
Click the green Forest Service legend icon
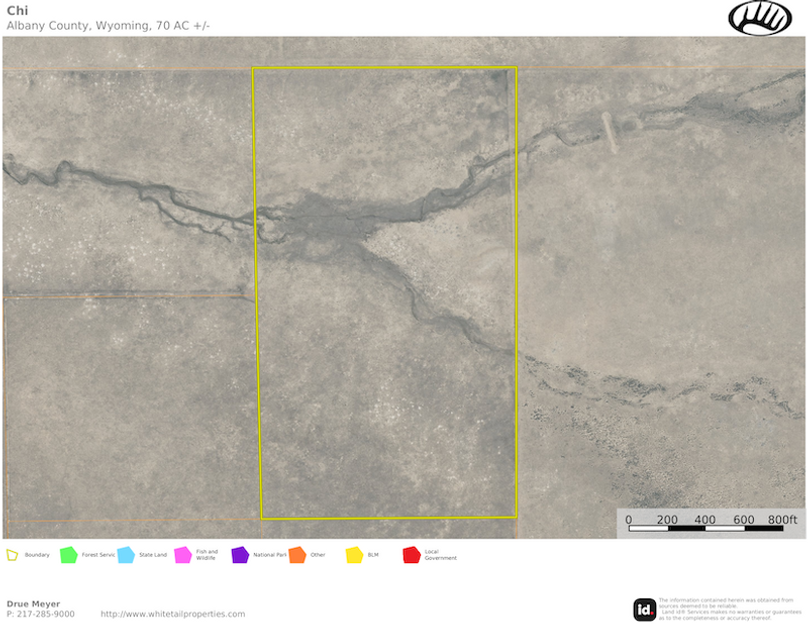69,555
